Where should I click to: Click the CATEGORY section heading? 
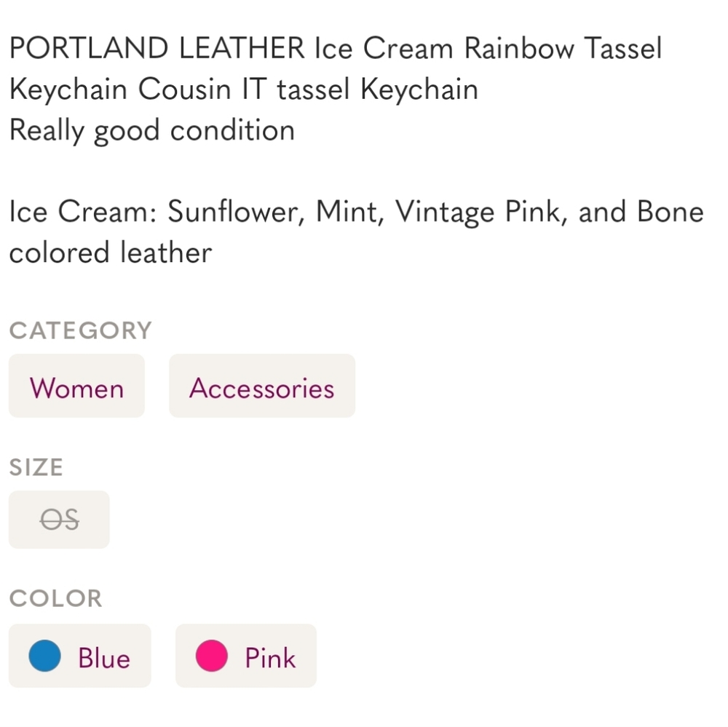[x=80, y=330]
